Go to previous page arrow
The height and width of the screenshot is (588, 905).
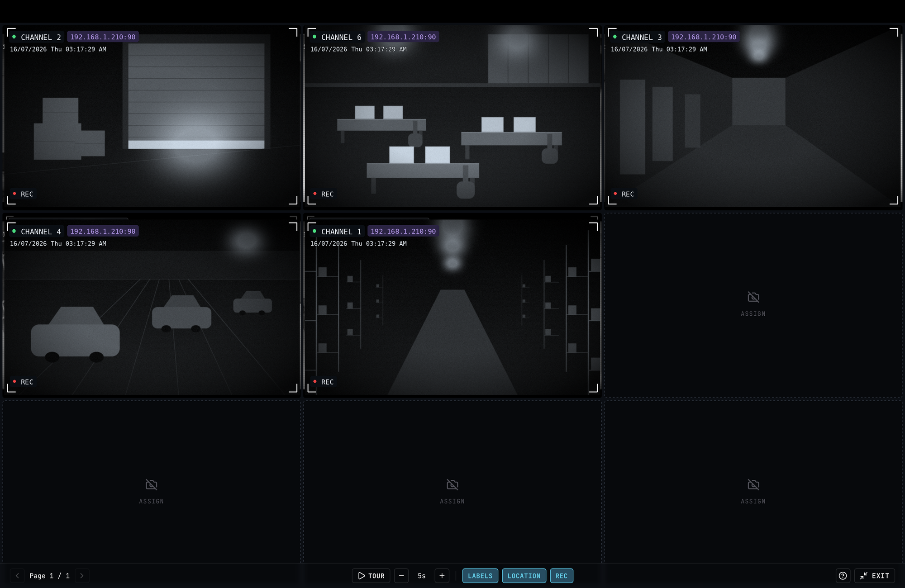17,576
